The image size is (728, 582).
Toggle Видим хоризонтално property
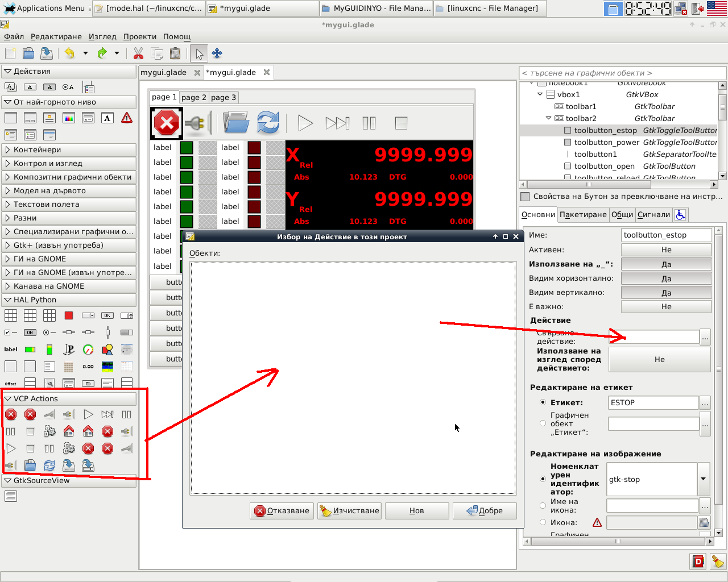tap(666, 278)
